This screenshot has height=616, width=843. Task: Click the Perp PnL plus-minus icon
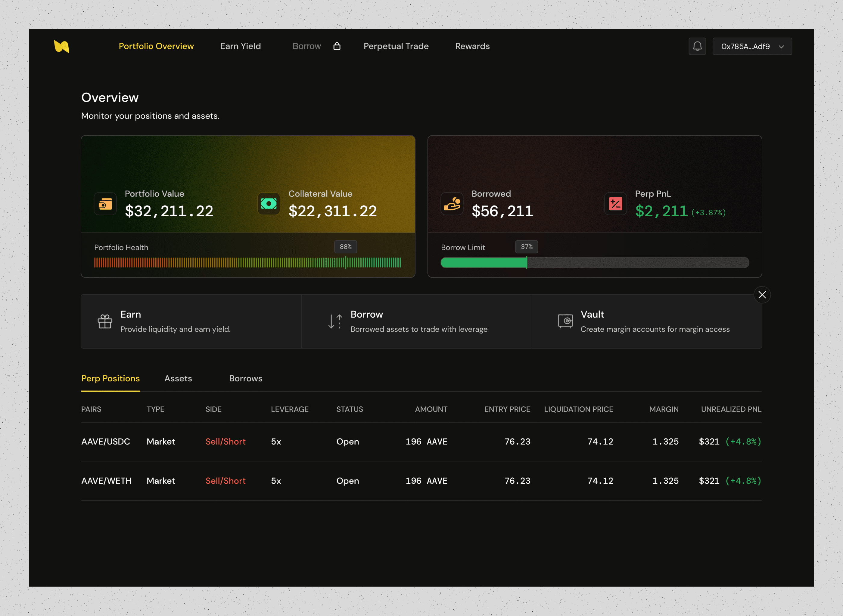pos(615,204)
